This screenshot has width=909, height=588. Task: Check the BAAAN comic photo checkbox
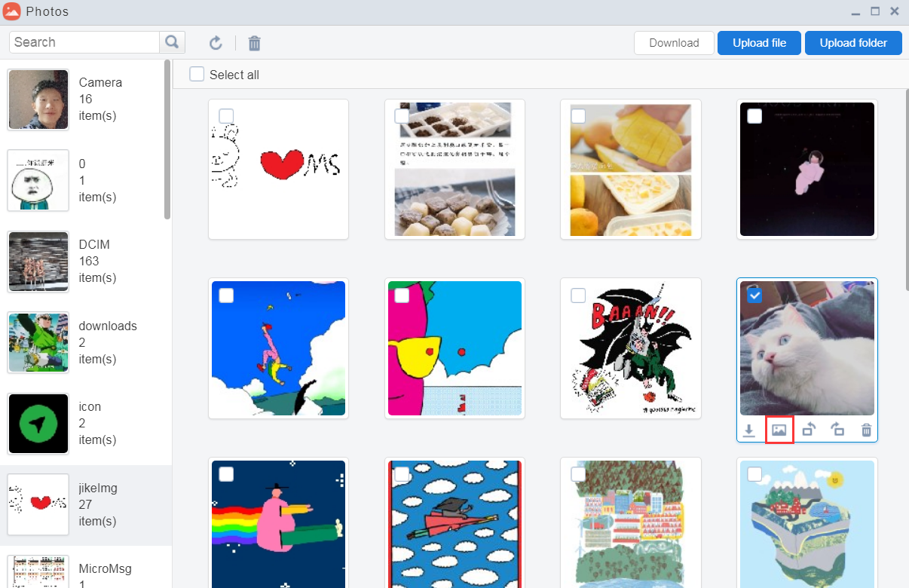point(578,296)
